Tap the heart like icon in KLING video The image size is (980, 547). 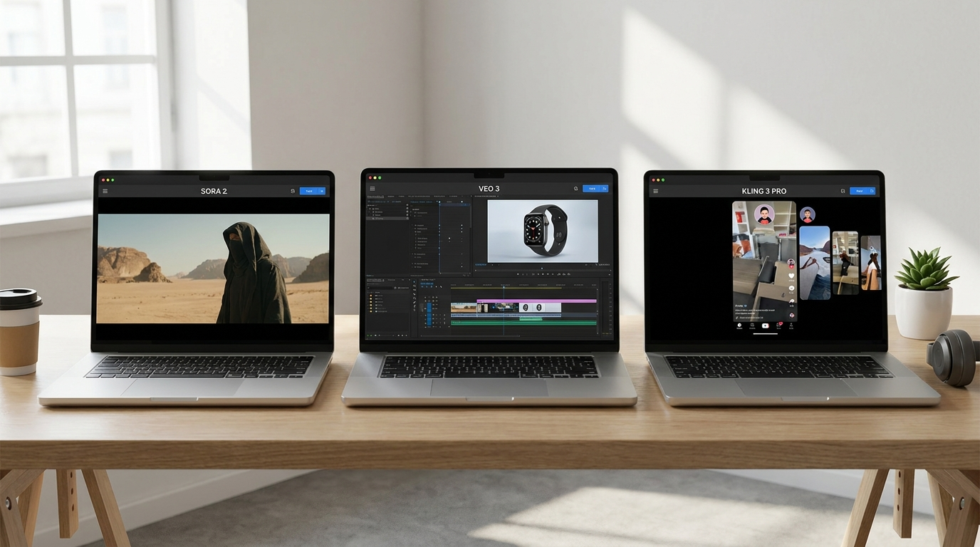click(x=791, y=276)
